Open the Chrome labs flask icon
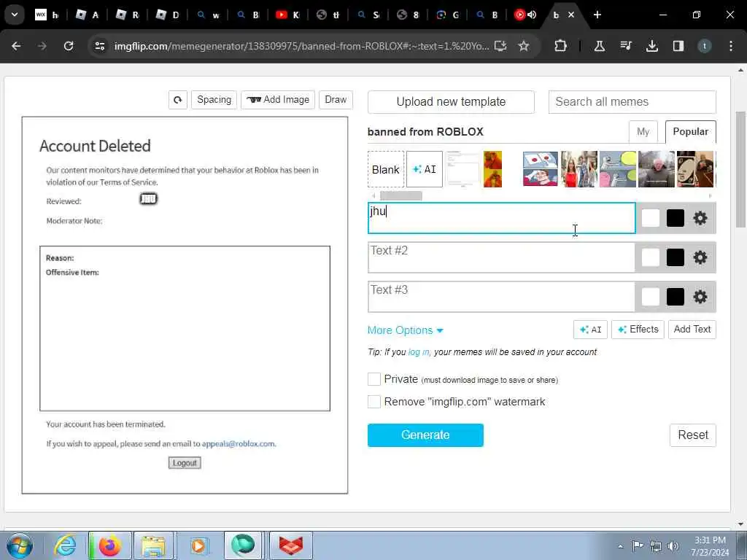This screenshot has width=747, height=560. point(600,46)
